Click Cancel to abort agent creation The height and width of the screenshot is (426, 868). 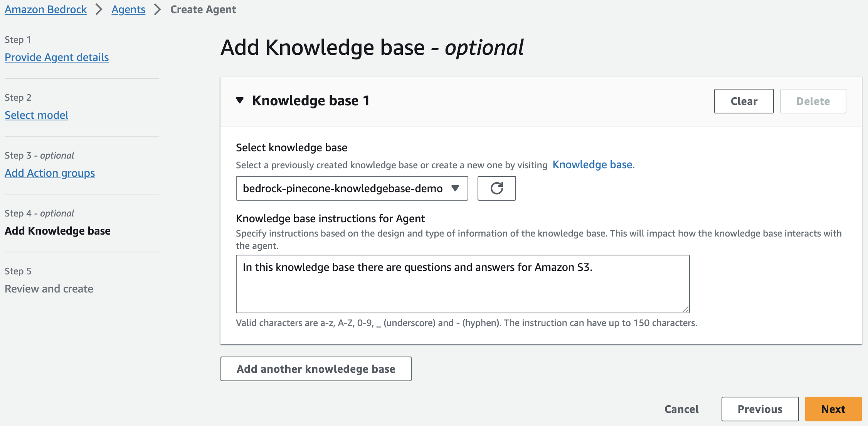pos(681,409)
